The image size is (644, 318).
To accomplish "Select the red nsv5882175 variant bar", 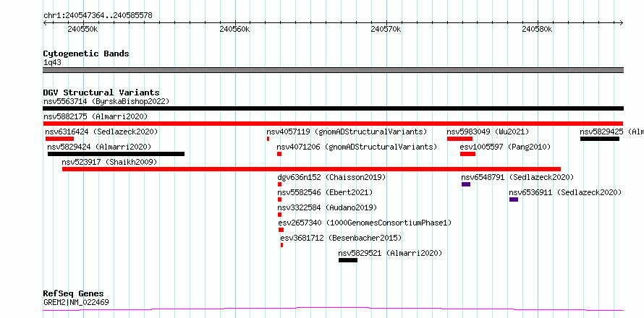I will click(x=333, y=124).
